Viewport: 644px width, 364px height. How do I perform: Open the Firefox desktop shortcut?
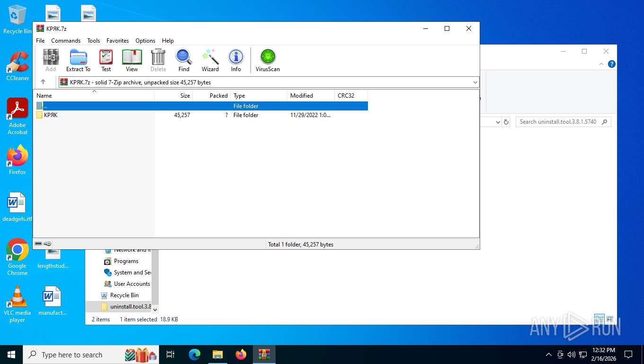18,160
